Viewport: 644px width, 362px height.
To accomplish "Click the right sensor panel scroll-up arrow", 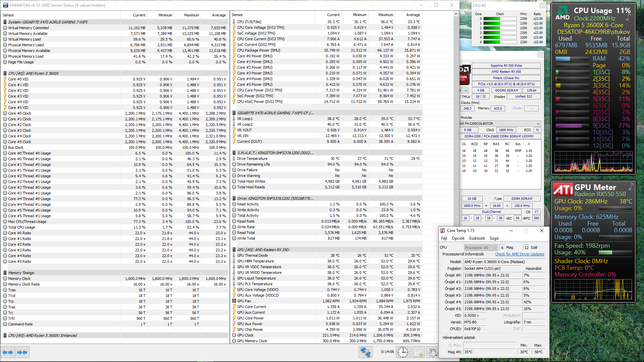I will 456,14.
